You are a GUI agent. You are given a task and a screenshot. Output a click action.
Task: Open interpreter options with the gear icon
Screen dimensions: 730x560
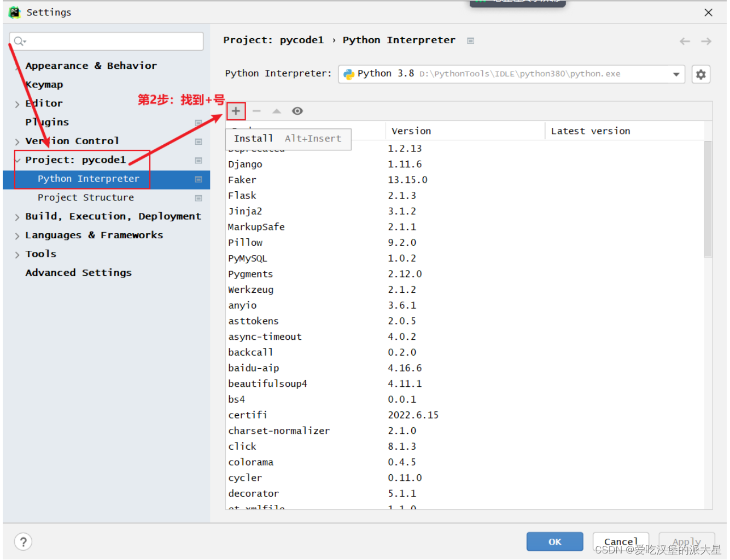click(x=701, y=74)
